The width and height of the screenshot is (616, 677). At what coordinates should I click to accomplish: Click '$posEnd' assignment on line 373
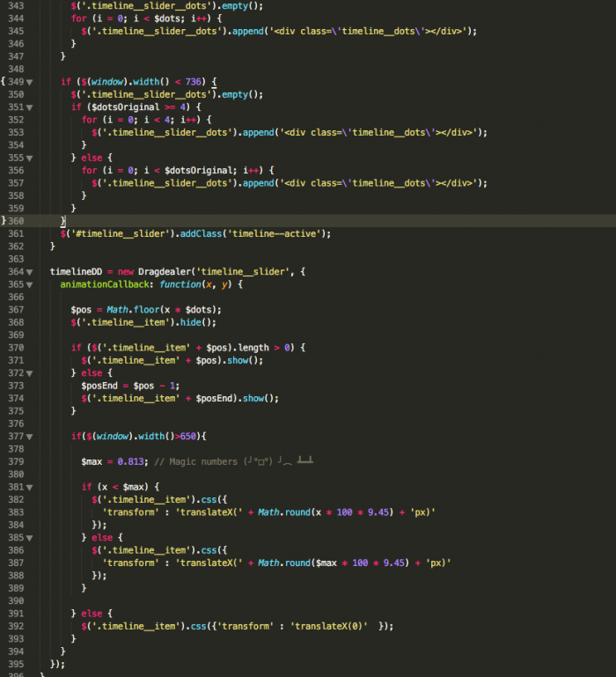tap(99, 386)
